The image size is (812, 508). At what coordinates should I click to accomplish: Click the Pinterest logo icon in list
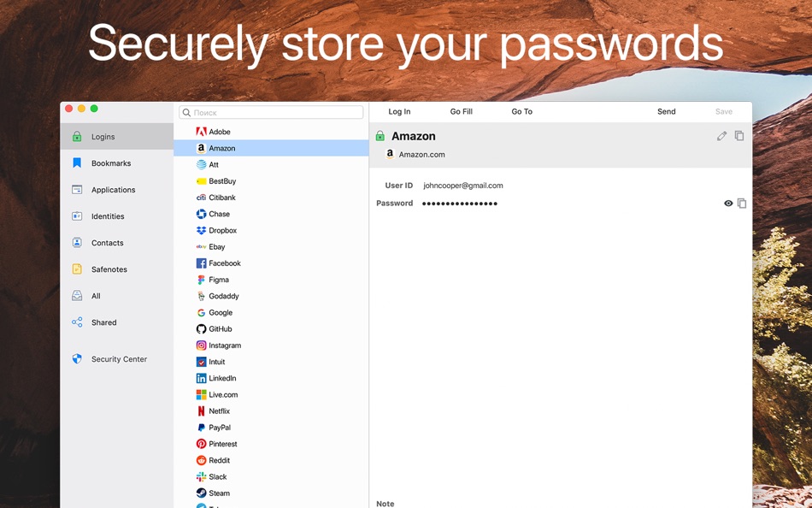(x=202, y=444)
